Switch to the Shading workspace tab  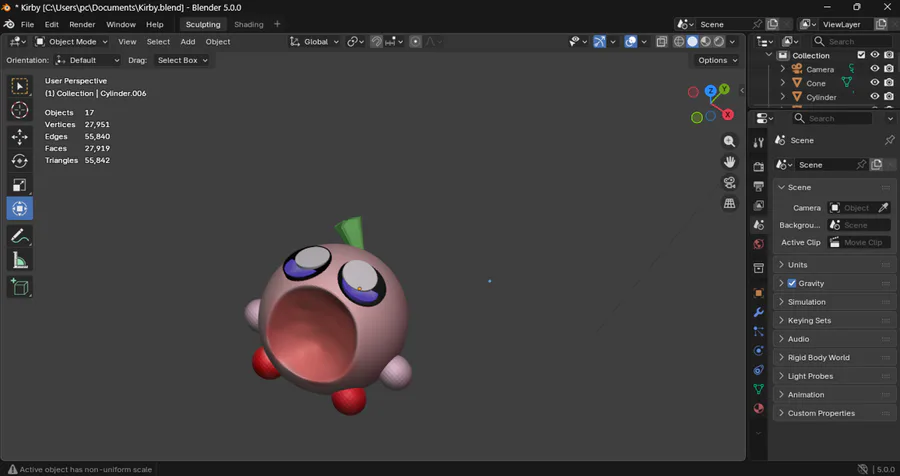[x=249, y=25]
